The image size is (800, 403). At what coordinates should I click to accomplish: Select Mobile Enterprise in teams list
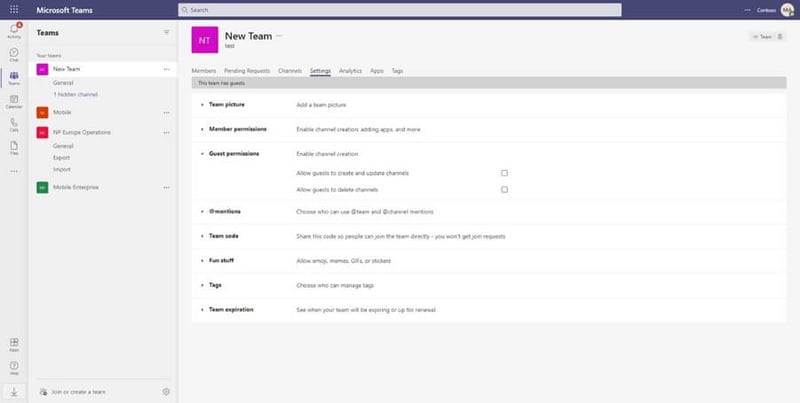pos(103,187)
